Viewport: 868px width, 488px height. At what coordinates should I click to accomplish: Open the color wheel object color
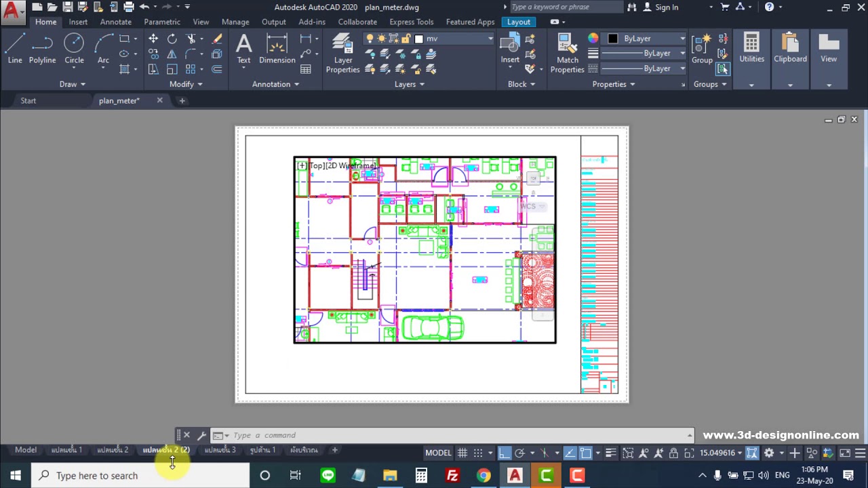coord(593,39)
